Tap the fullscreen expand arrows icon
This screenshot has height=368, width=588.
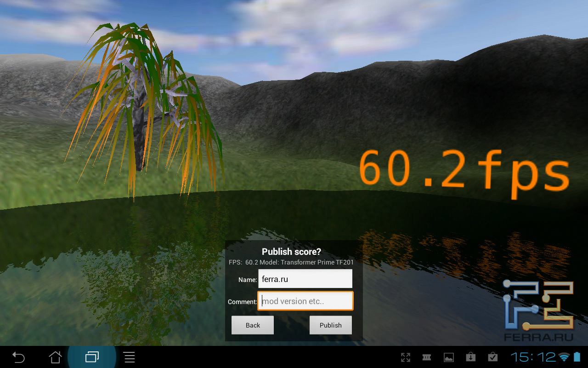(x=405, y=357)
